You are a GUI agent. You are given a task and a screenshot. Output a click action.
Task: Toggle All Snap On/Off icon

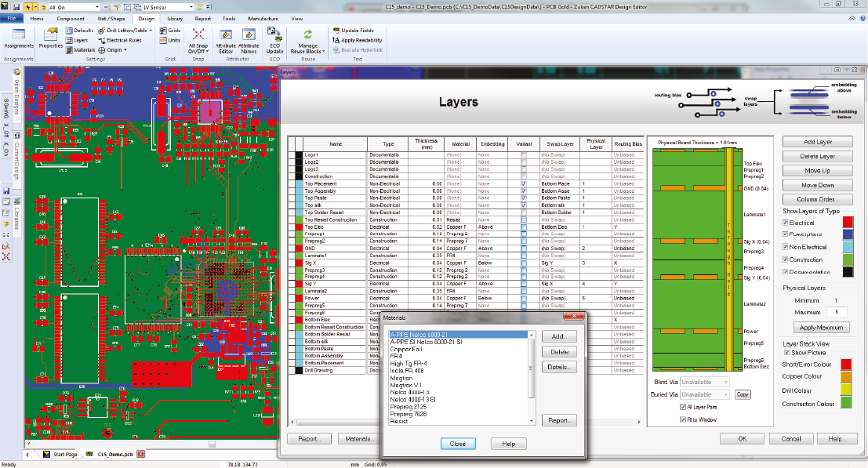click(198, 38)
